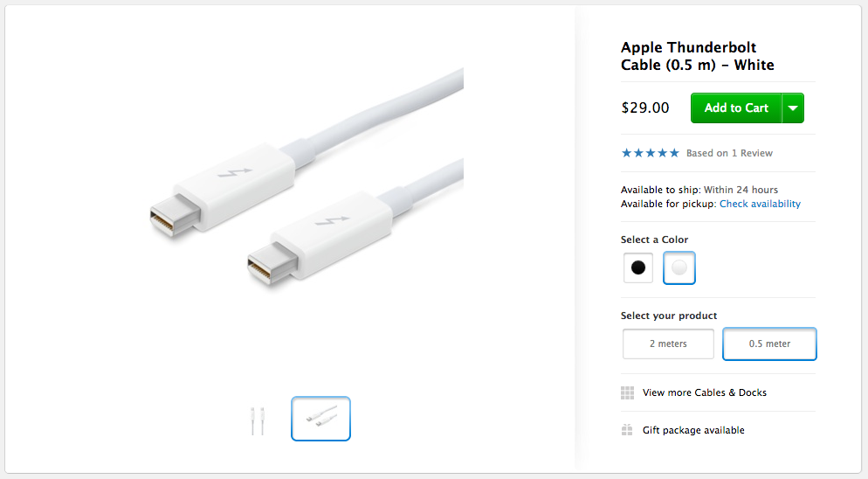Click the product title Apple Thunderbolt Cable
The image size is (868, 479).
[x=697, y=56]
